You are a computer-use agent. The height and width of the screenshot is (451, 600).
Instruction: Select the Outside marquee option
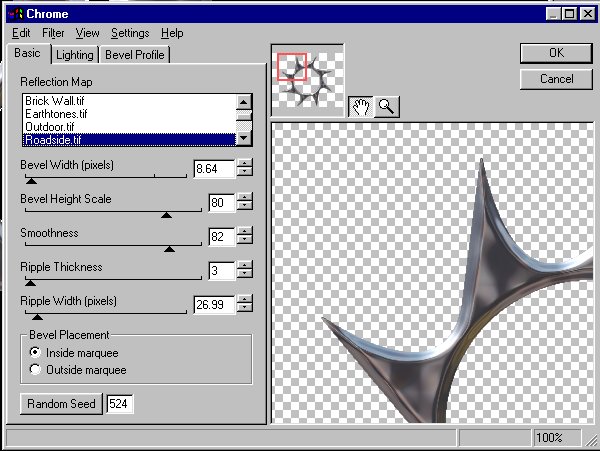37,369
